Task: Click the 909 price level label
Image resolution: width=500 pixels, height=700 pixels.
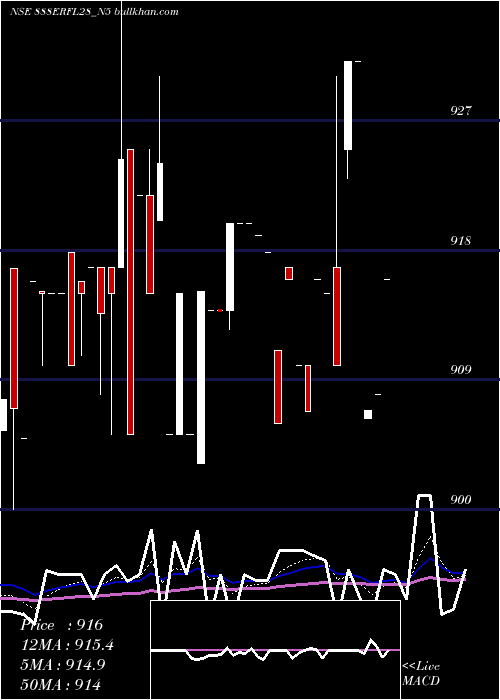Action: [460, 370]
